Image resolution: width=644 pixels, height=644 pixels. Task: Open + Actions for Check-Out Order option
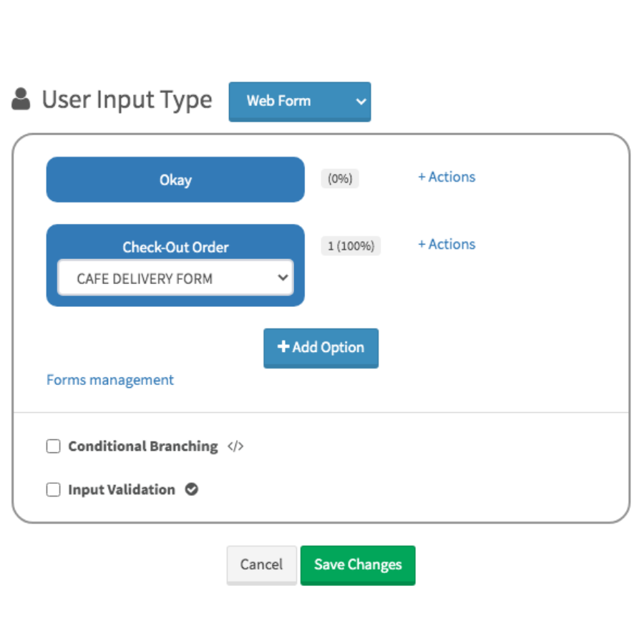click(x=447, y=244)
